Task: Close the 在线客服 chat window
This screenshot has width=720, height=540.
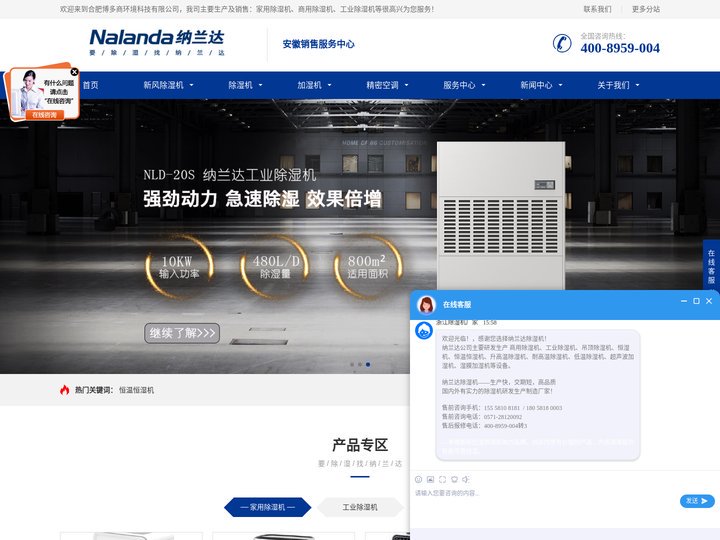Action: click(709, 301)
